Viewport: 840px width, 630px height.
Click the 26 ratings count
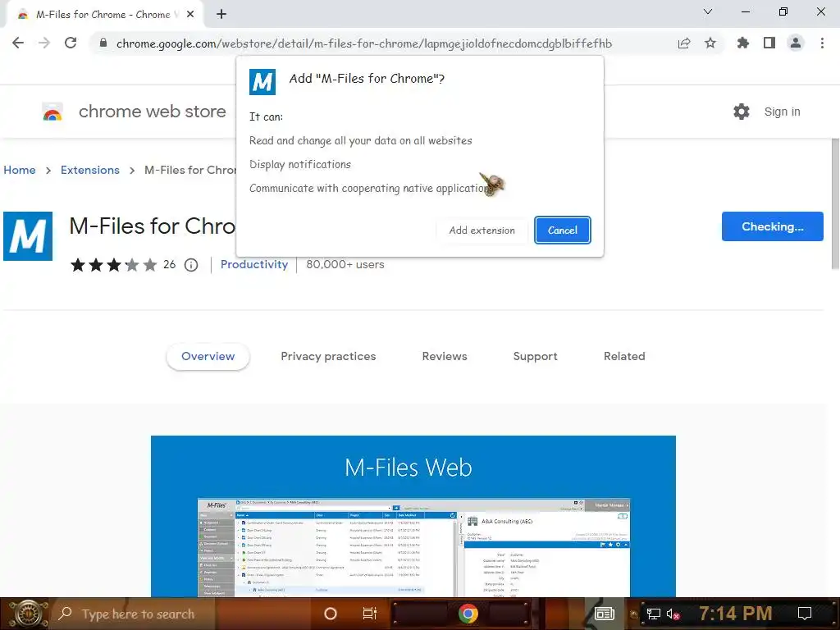tap(169, 264)
